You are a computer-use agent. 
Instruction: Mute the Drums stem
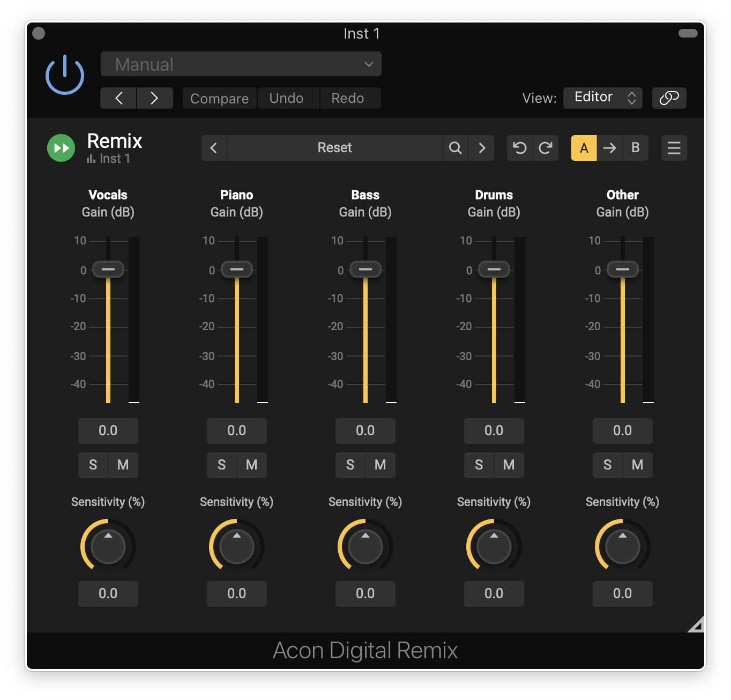(x=509, y=465)
